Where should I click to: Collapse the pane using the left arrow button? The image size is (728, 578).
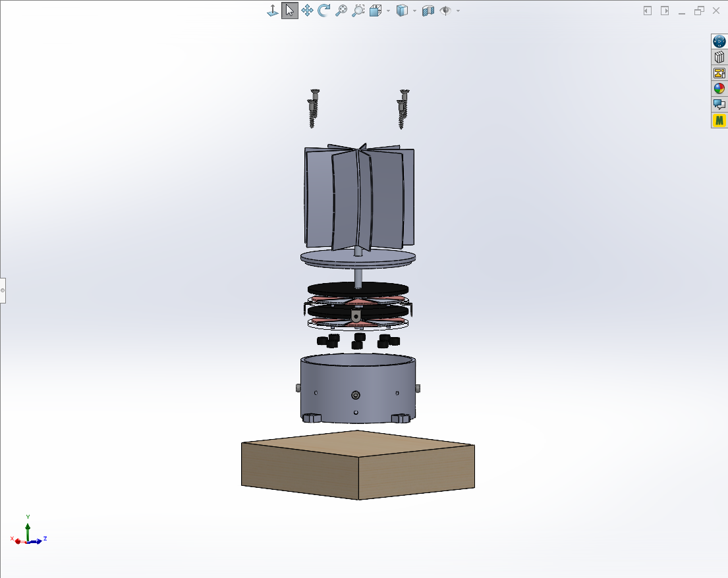click(x=648, y=11)
